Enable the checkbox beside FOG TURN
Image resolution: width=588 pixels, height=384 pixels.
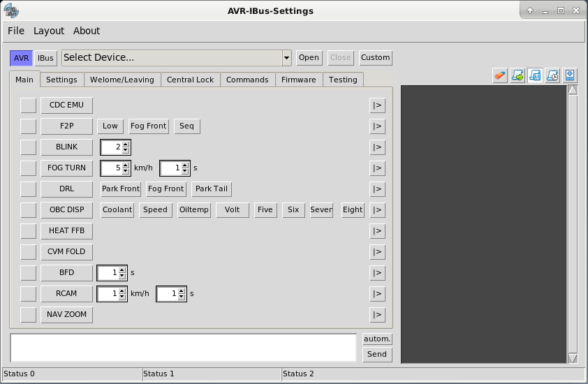[x=28, y=168]
